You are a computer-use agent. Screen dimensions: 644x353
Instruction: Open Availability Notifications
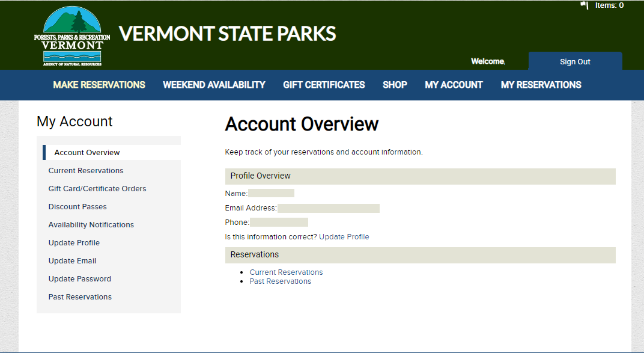91,225
